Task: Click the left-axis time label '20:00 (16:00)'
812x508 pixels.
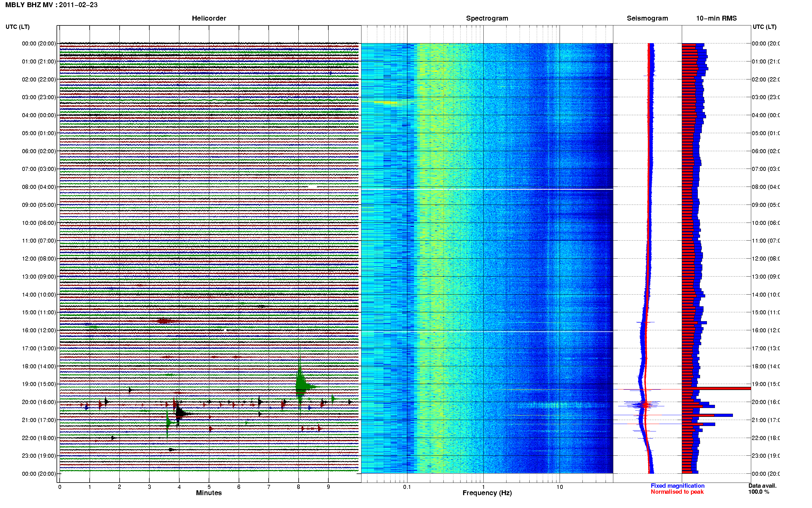Action: [39, 402]
